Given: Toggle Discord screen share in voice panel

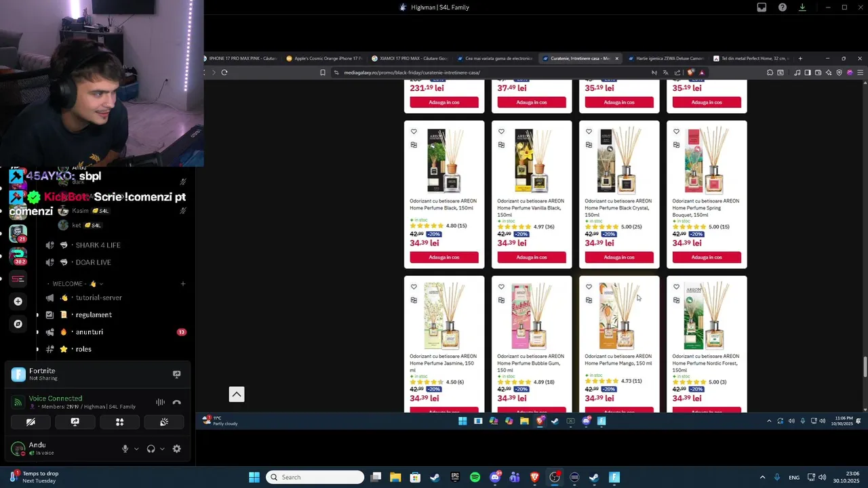Looking at the screenshot, I should 75,422.
